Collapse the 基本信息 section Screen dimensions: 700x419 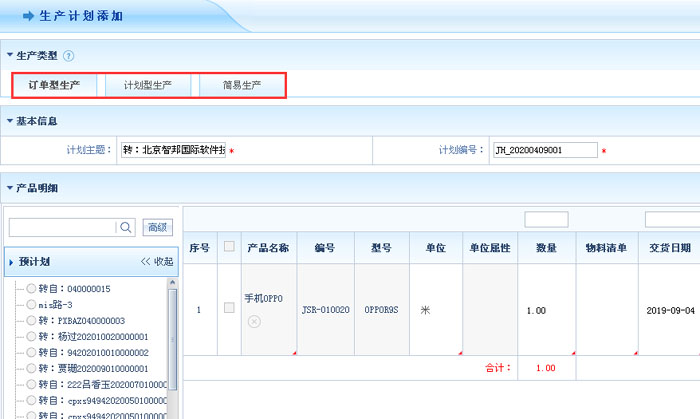click(x=10, y=121)
